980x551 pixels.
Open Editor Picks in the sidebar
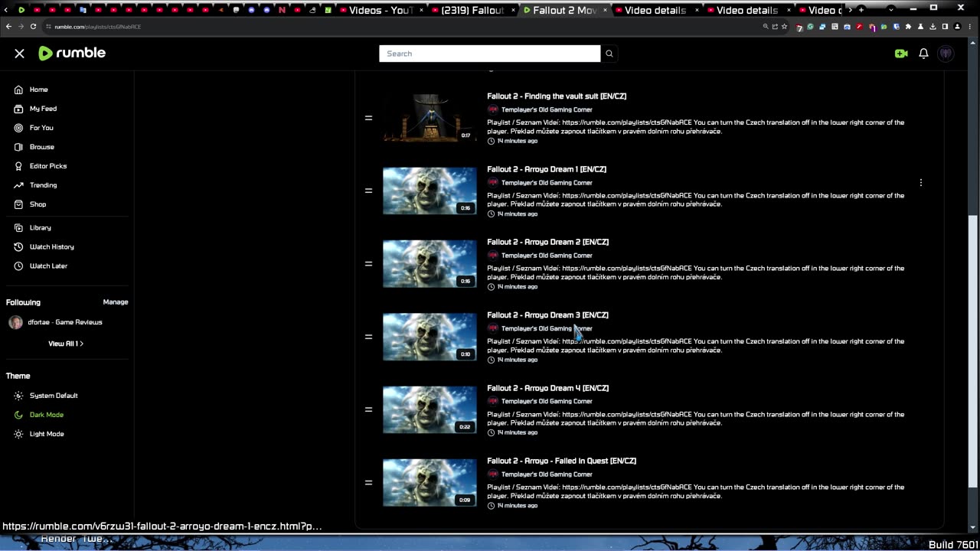(x=41, y=166)
